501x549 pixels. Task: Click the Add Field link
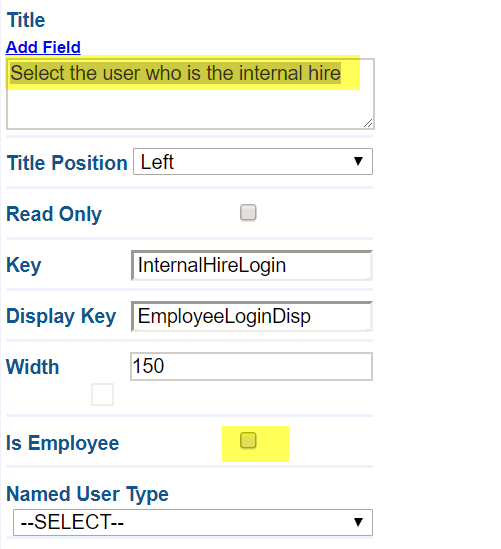(43, 47)
